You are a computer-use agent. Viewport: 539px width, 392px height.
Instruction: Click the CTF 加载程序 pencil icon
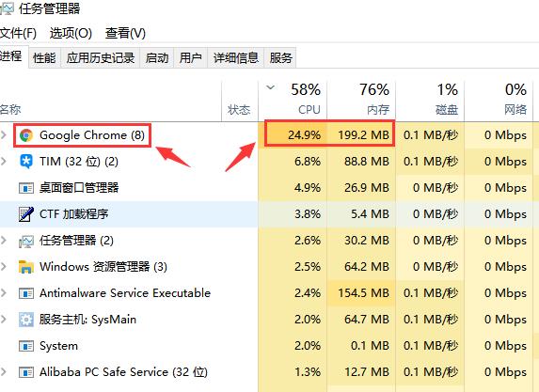(26, 214)
